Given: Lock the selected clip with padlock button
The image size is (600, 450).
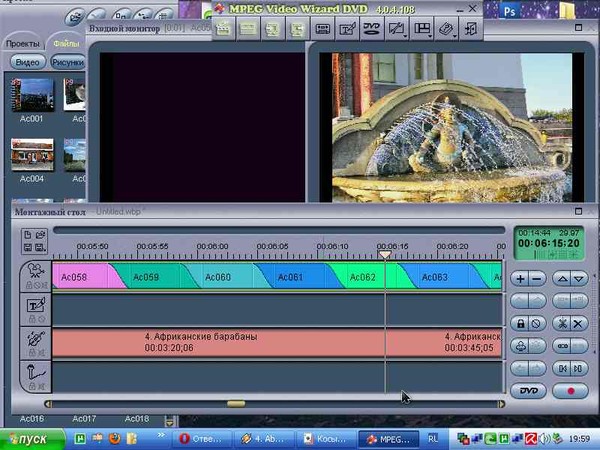Looking at the screenshot, I should pyautogui.click(x=520, y=324).
